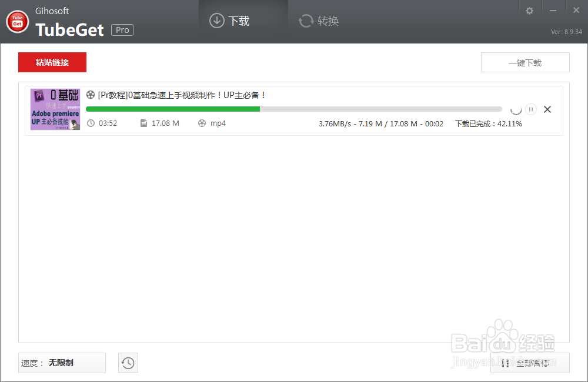Open settings via the gear icon
The height and width of the screenshot is (382, 588).
point(530,11)
